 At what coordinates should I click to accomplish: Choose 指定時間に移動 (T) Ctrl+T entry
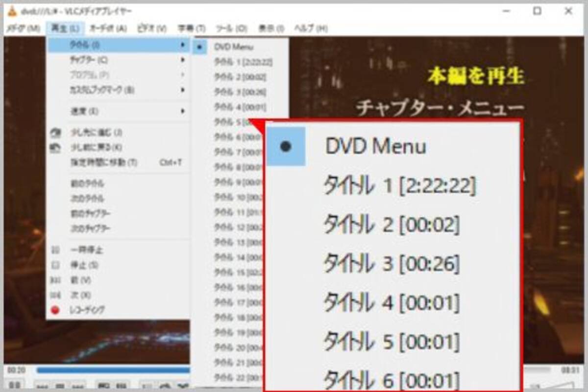click(119, 162)
